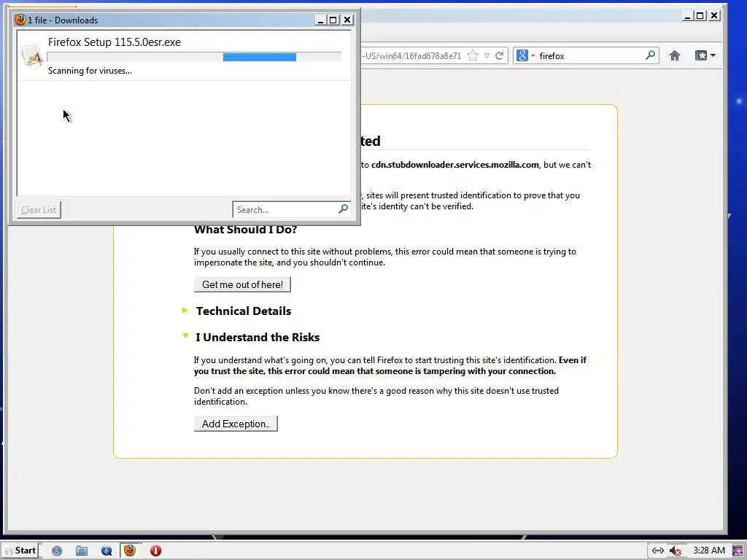The width and height of the screenshot is (747, 560).
Task: Click the download progress bar
Action: click(194, 57)
